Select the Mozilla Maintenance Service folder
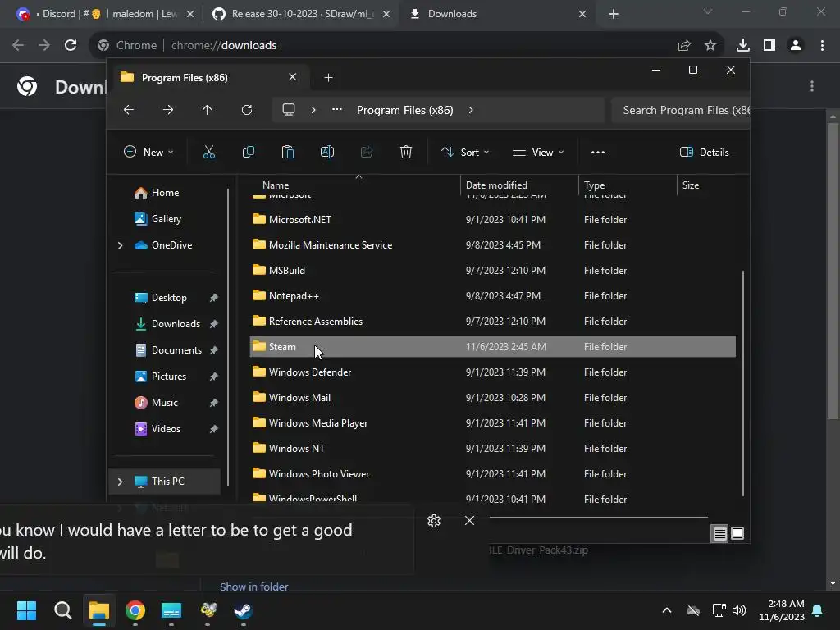This screenshot has width=840, height=630. 492,244
